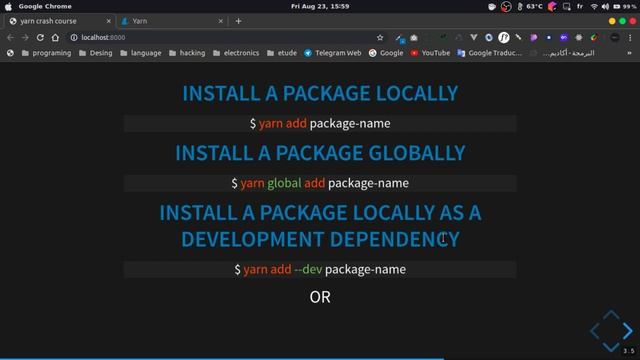Open the 'f?' font finder extension
This screenshot has width=640, height=360.
click(504, 38)
